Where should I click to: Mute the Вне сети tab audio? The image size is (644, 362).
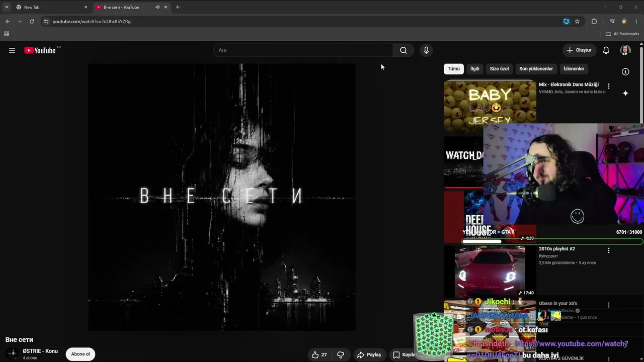(x=157, y=7)
